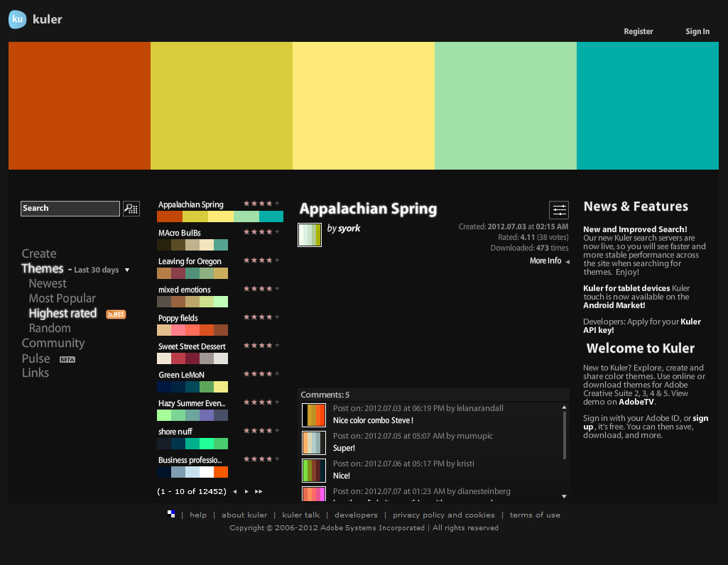Click the large mint green color band
728x565 pixels.
pos(506,106)
